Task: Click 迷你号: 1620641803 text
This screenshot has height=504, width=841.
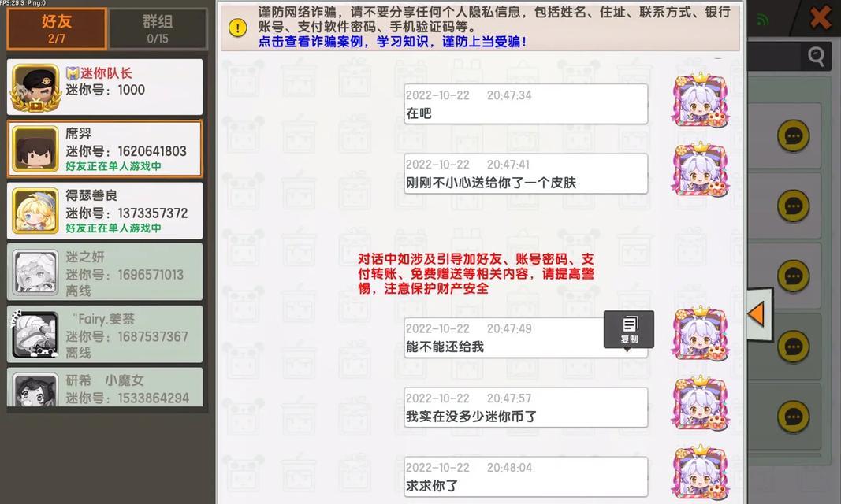Action: click(126, 151)
